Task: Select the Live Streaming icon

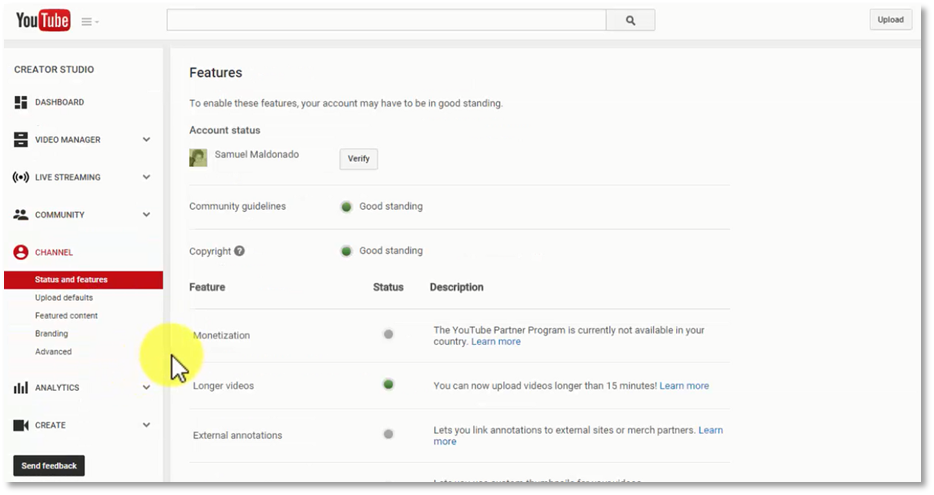Action: [x=21, y=177]
